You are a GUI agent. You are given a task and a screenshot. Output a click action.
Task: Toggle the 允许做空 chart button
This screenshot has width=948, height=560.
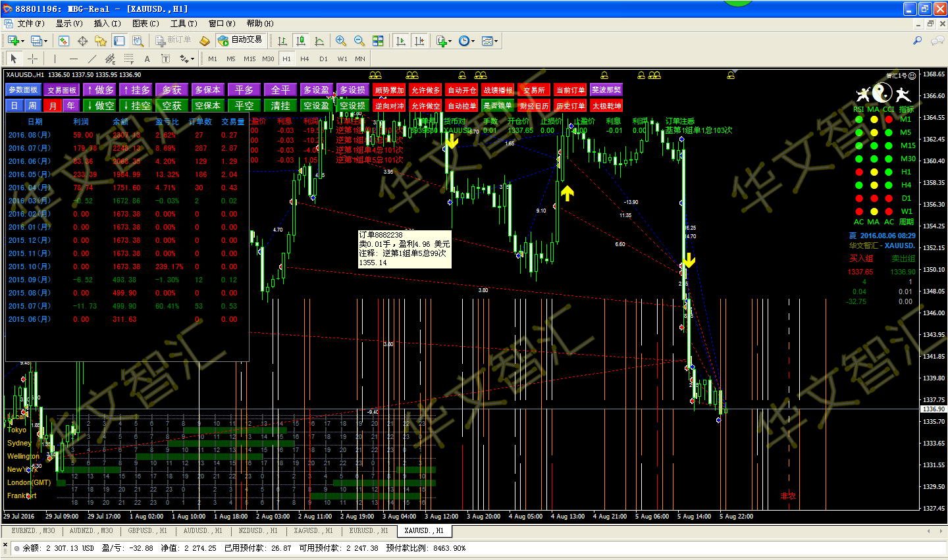pyautogui.click(x=425, y=105)
